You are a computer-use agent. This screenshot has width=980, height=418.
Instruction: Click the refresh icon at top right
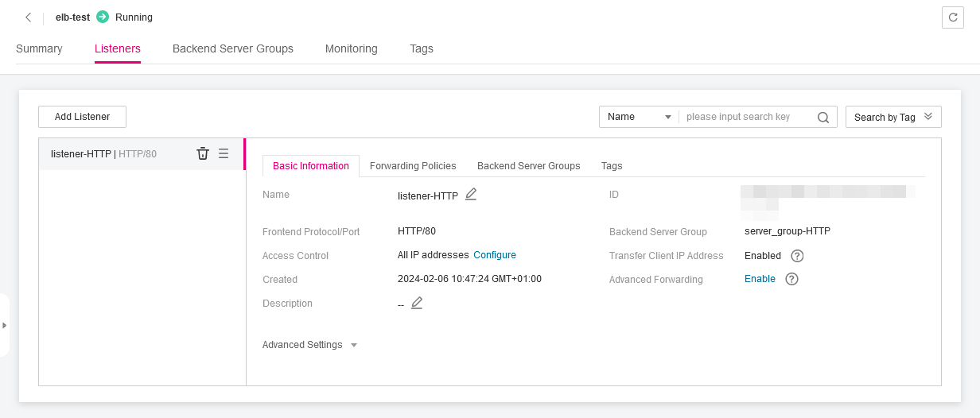(x=952, y=17)
